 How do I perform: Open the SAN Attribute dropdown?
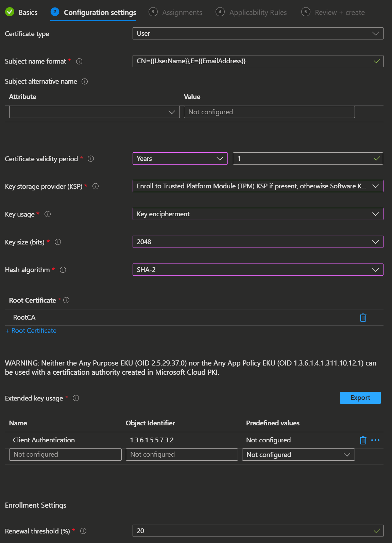coord(95,112)
